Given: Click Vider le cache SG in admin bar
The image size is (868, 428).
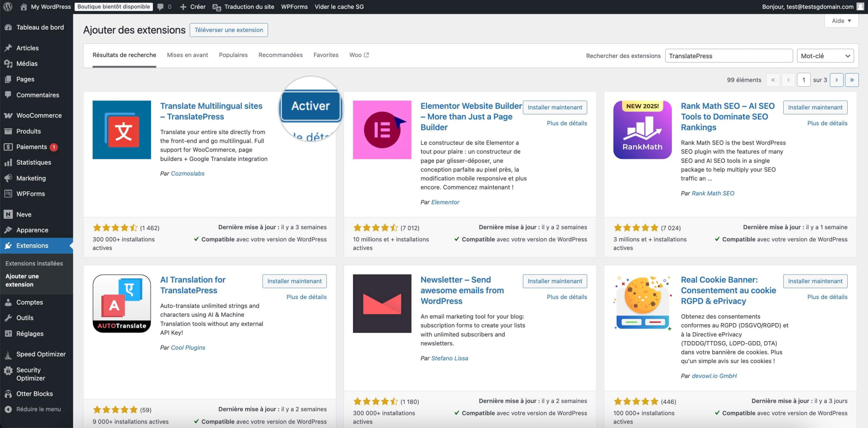Looking at the screenshot, I should click(x=339, y=7).
